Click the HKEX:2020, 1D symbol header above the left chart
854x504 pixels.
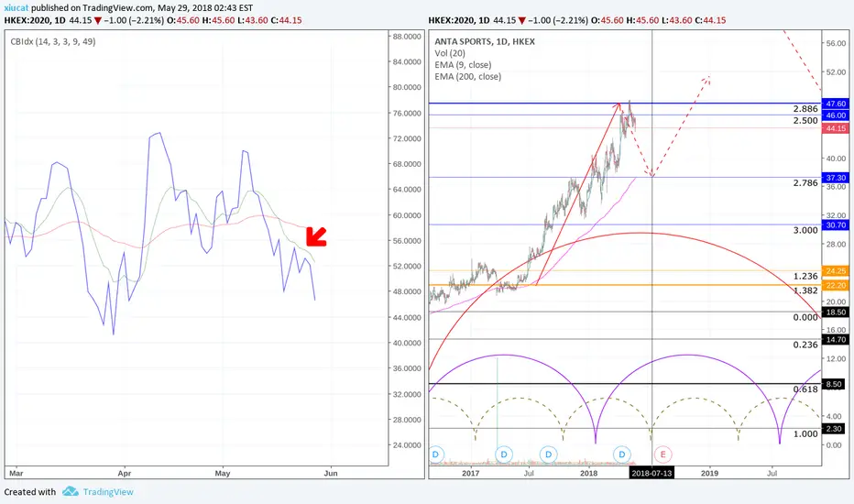coord(35,20)
